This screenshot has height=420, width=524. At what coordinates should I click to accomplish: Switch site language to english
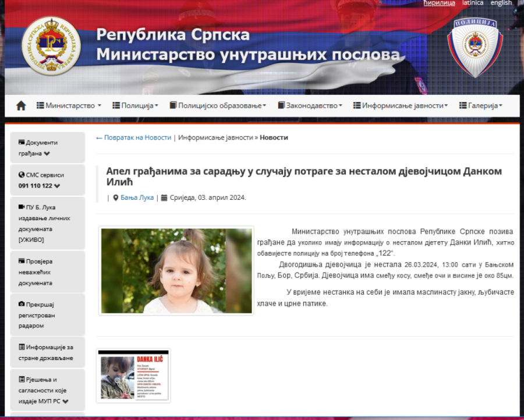pos(501,3)
